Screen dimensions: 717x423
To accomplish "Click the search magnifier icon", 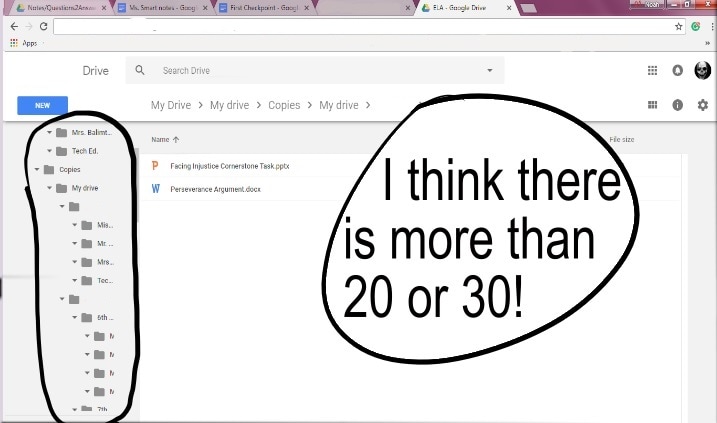I will pyautogui.click(x=140, y=71).
